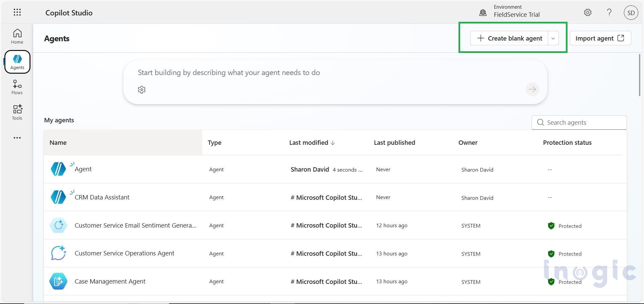Open the Tools section

(17, 112)
